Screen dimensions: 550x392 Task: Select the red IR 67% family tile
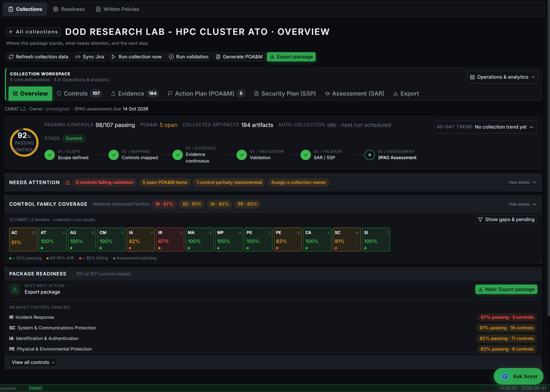(170, 240)
